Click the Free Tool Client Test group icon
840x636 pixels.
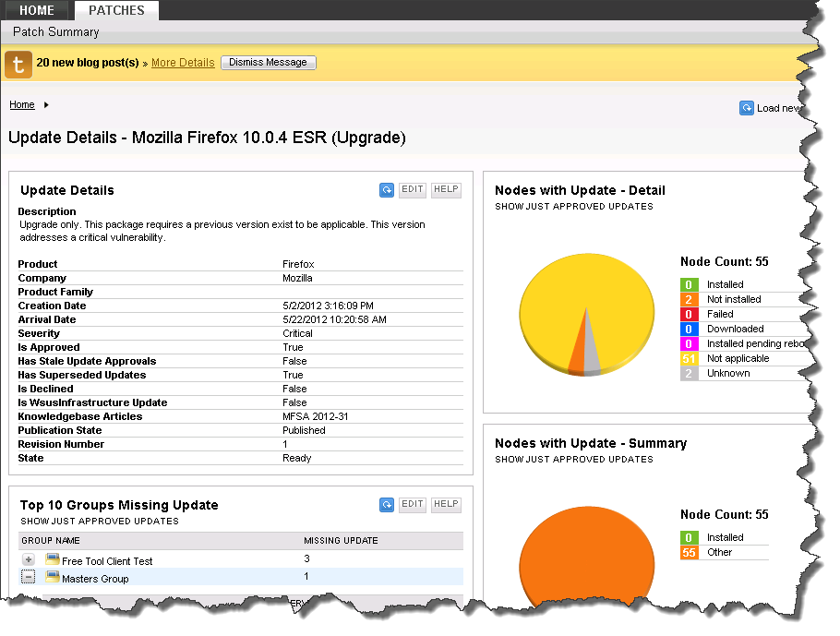[x=52, y=559]
